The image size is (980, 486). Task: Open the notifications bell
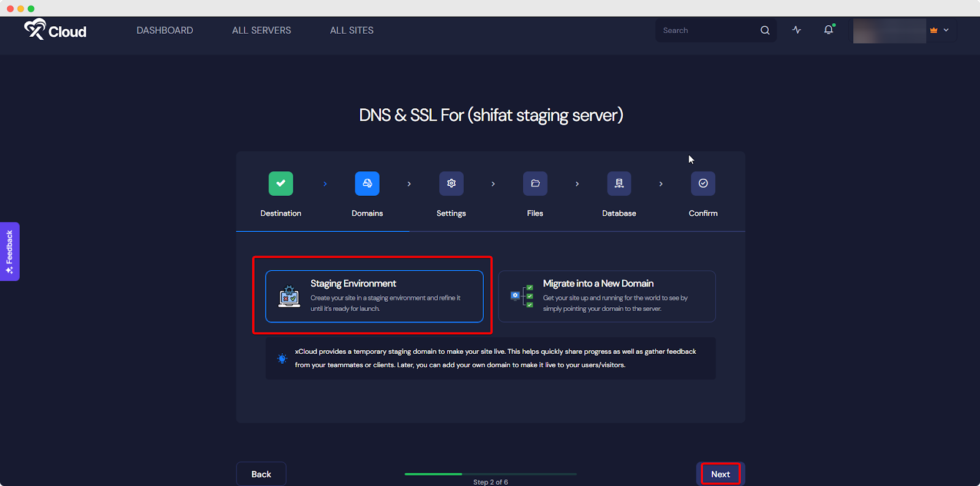829,30
